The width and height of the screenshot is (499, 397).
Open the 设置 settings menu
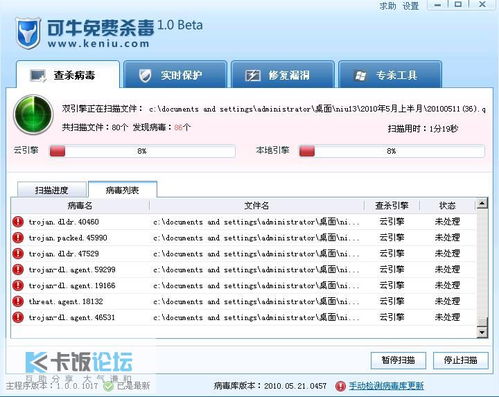pyautogui.click(x=410, y=6)
